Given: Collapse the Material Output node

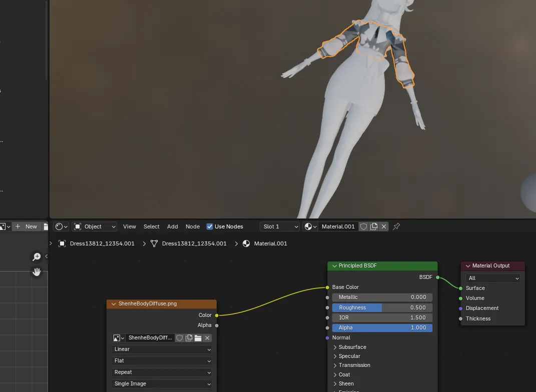Looking at the screenshot, I should 468,265.
